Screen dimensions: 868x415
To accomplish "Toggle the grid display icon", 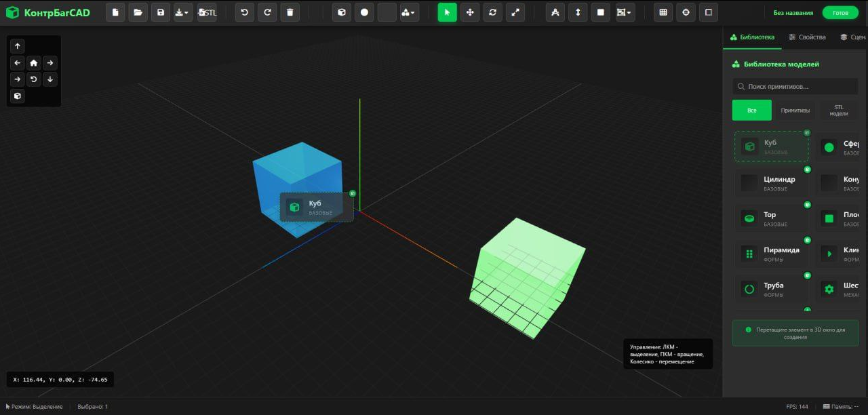I will click(663, 12).
